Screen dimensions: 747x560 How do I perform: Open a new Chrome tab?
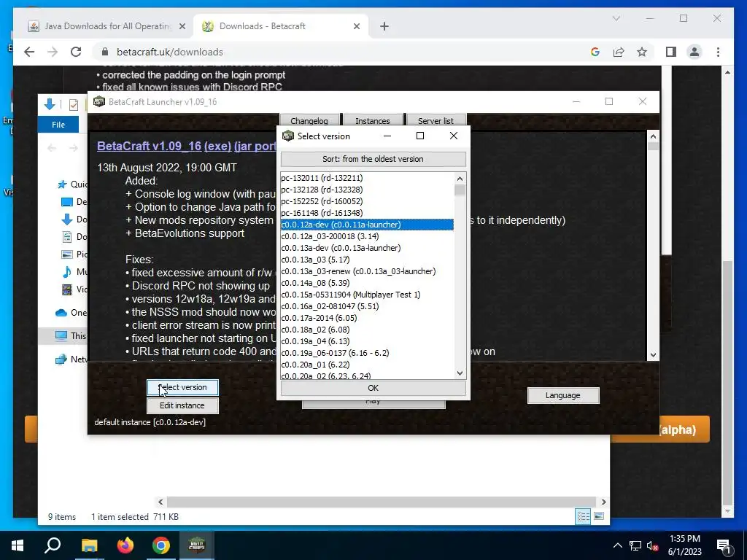coord(384,26)
